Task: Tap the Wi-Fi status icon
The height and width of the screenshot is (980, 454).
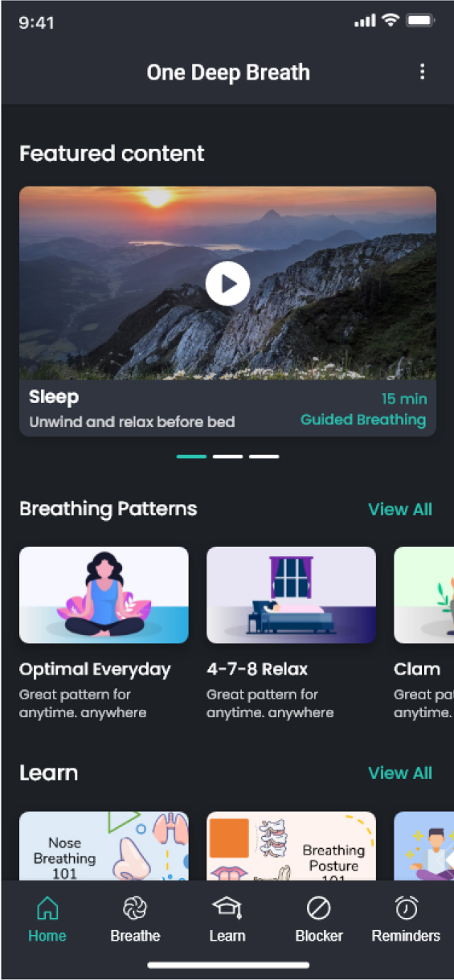Action: pos(391,21)
